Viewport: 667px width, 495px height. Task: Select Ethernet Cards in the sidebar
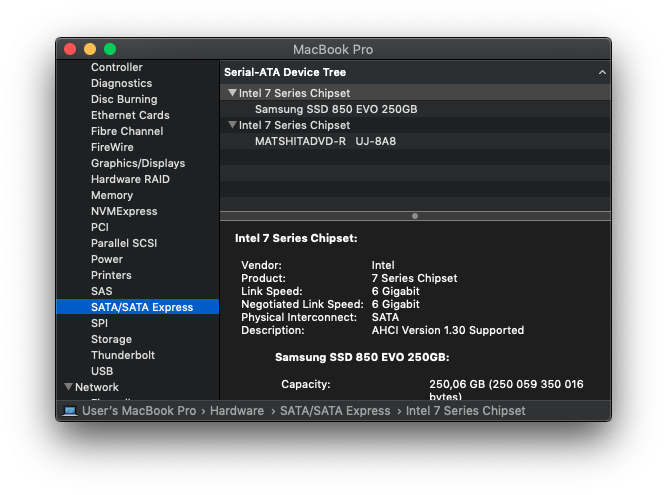tap(130, 115)
